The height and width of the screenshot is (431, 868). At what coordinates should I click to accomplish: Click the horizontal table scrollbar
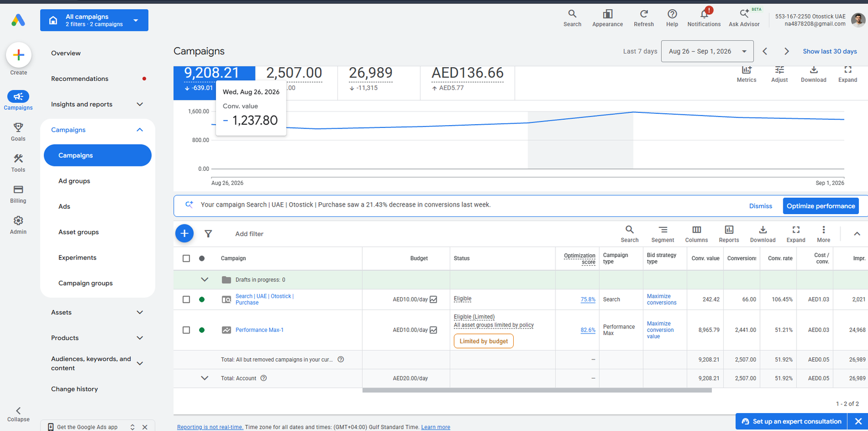(537, 390)
